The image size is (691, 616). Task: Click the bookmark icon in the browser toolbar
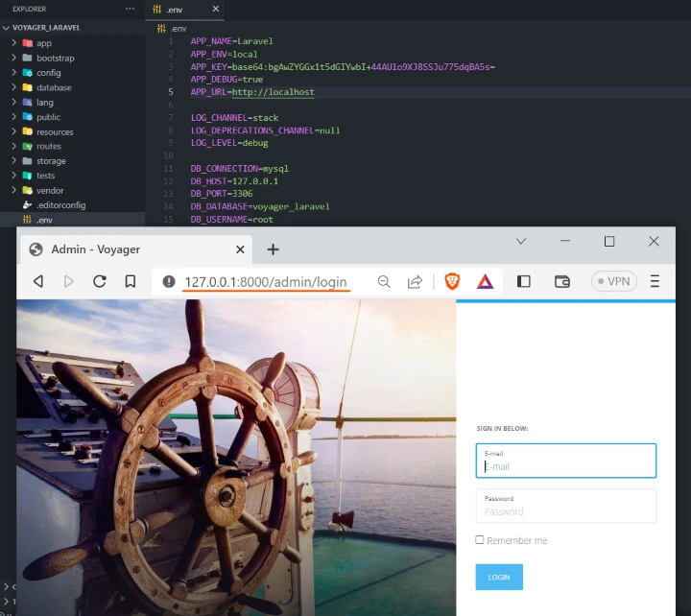[130, 281]
